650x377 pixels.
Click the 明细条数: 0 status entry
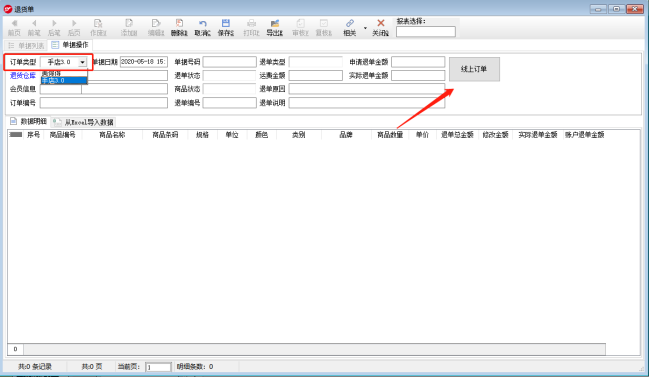click(195, 367)
